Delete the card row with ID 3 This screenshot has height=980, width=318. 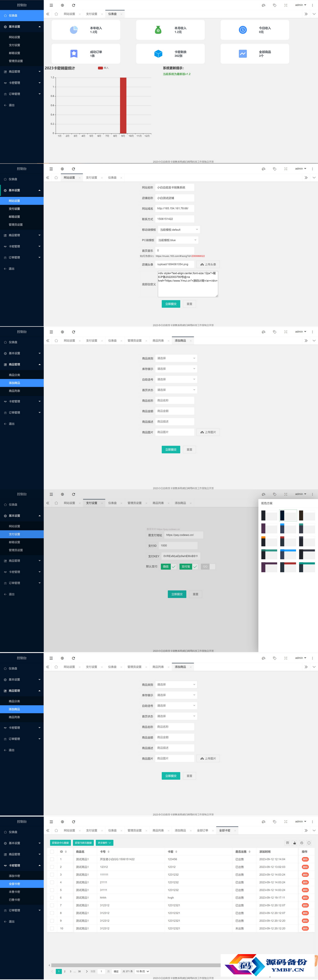pos(305,875)
